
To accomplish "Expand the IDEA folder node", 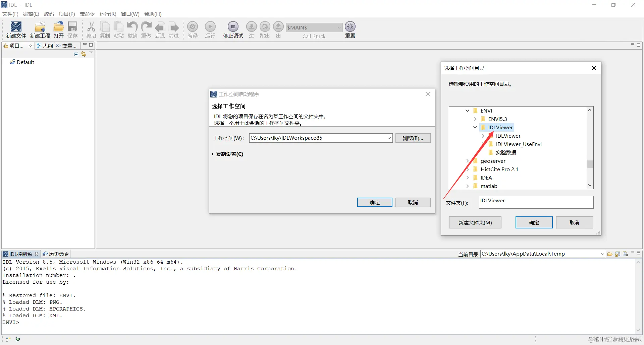I will click(467, 178).
